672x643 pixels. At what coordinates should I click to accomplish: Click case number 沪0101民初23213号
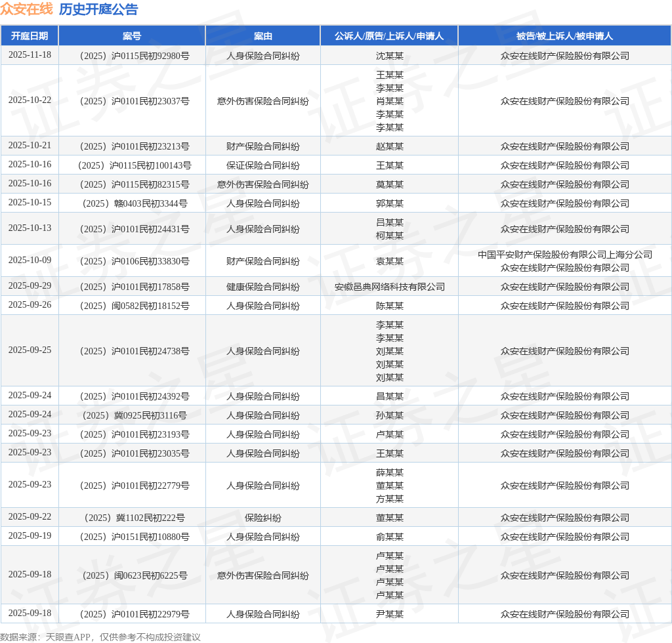(x=135, y=146)
